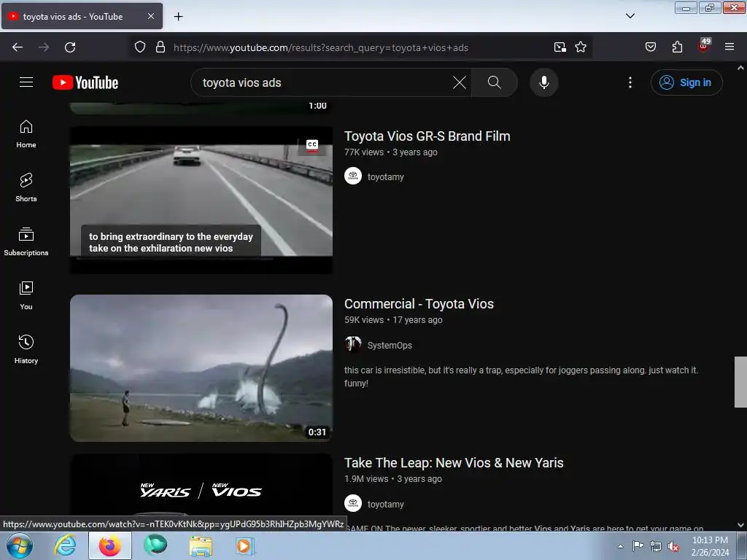Screen dimensions: 747x560
Task: Open toyotamy channel under Take The Leap
Action: point(385,505)
